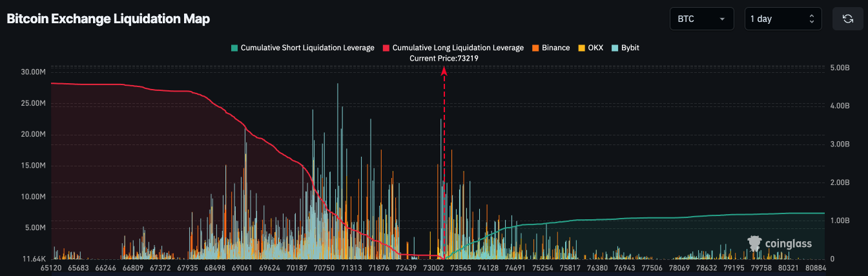Open the BTC coin dropdown
Viewport: 868px width, 276px height.
tap(701, 19)
